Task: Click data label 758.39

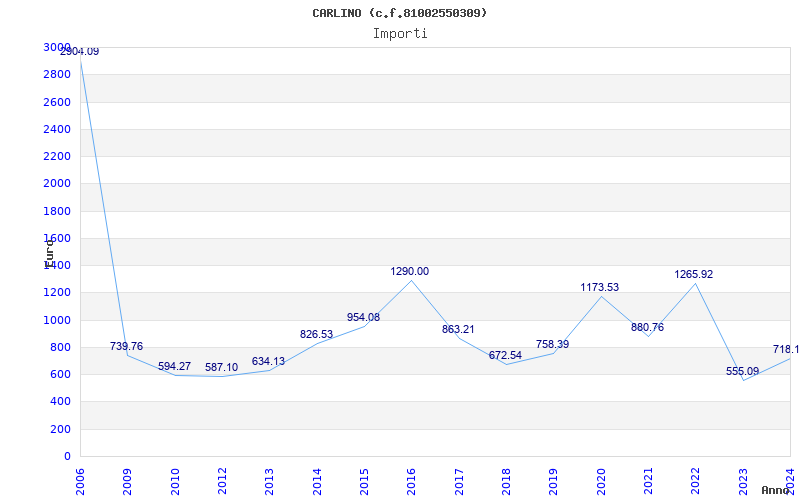Action: (x=552, y=344)
